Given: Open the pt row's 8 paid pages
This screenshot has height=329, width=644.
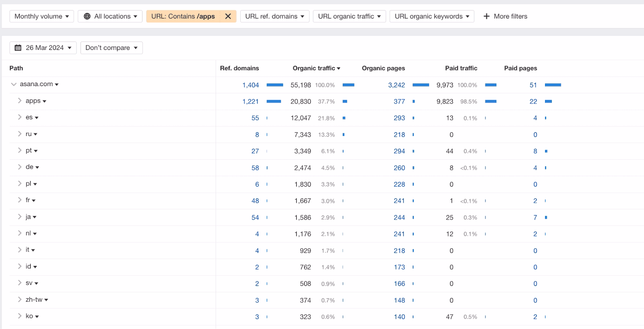Looking at the screenshot, I should tap(535, 151).
